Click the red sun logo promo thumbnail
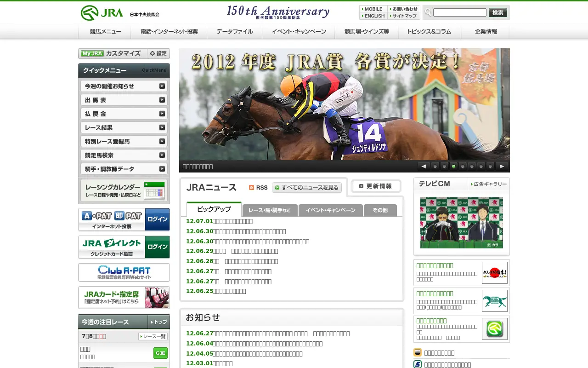 495,273
